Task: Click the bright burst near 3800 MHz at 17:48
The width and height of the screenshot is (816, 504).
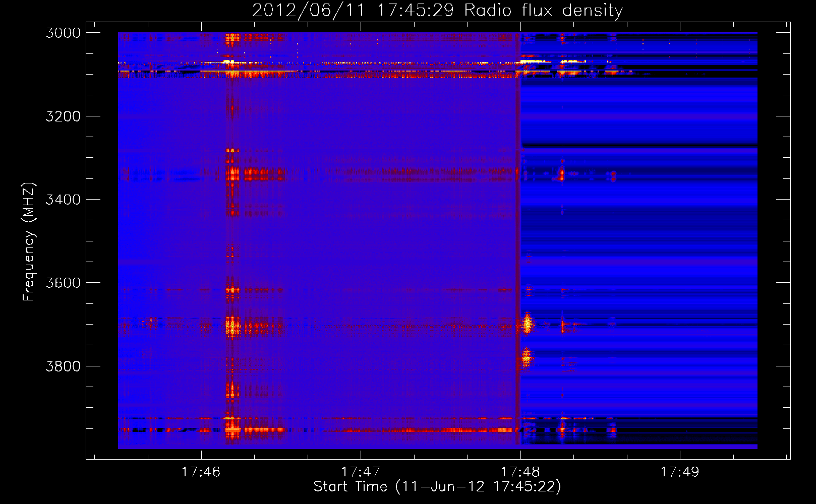Action: coord(526,358)
